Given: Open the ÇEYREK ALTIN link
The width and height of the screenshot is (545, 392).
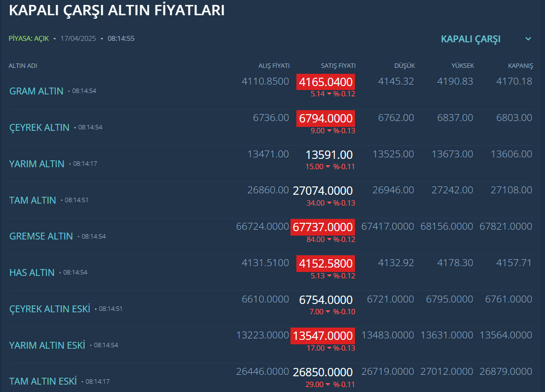Looking at the screenshot, I should [39, 127].
